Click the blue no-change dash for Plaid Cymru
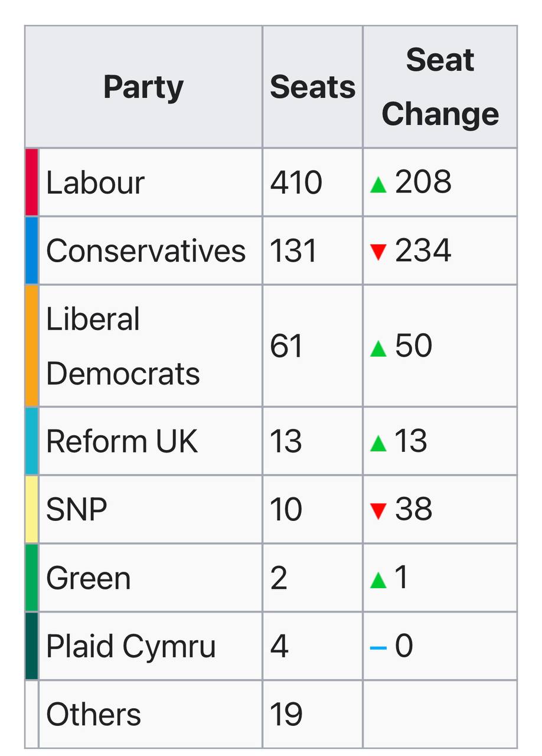The image size is (542, 756). click(378, 648)
